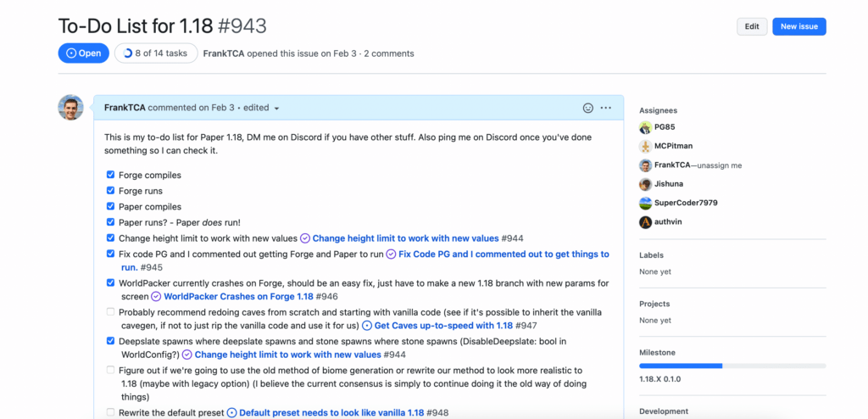868x419 pixels.
Task: Open FrankTCA profile link in issue header
Action: click(224, 53)
